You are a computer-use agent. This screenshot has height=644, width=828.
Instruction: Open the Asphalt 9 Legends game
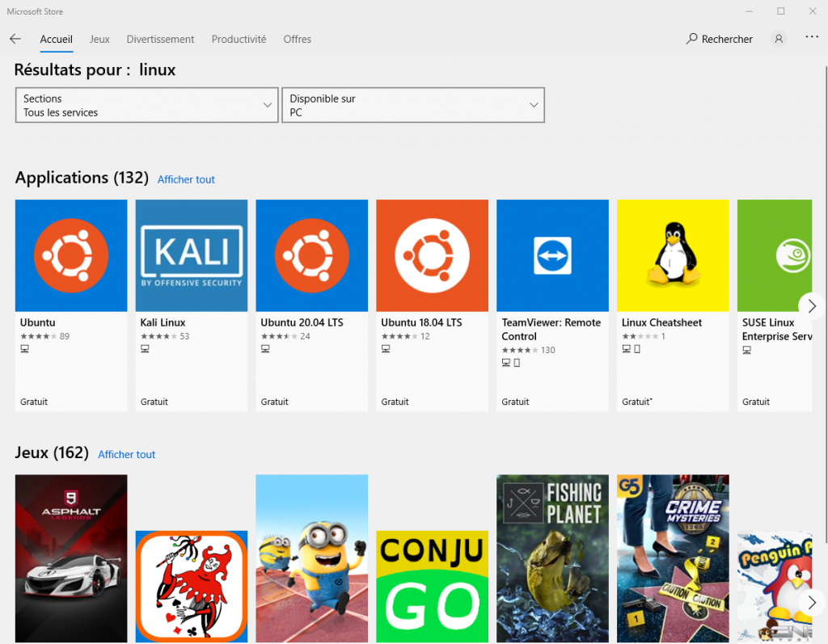(71, 558)
